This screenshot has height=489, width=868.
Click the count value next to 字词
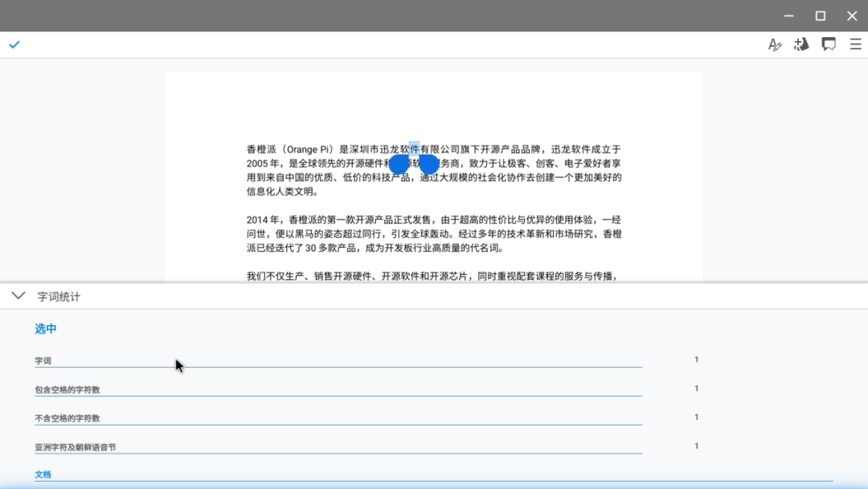click(x=696, y=360)
